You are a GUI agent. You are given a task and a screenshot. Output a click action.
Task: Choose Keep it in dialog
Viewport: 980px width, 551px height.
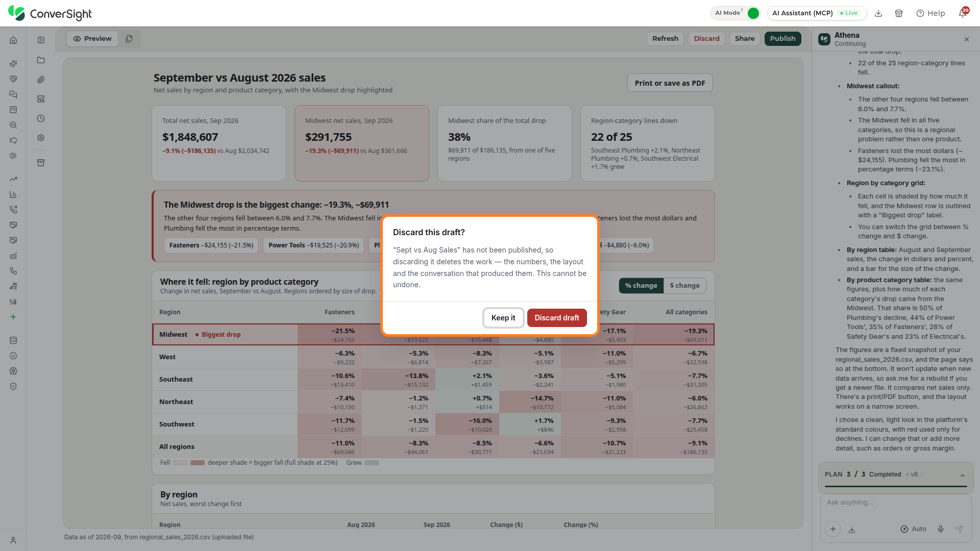(x=503, y=318)
